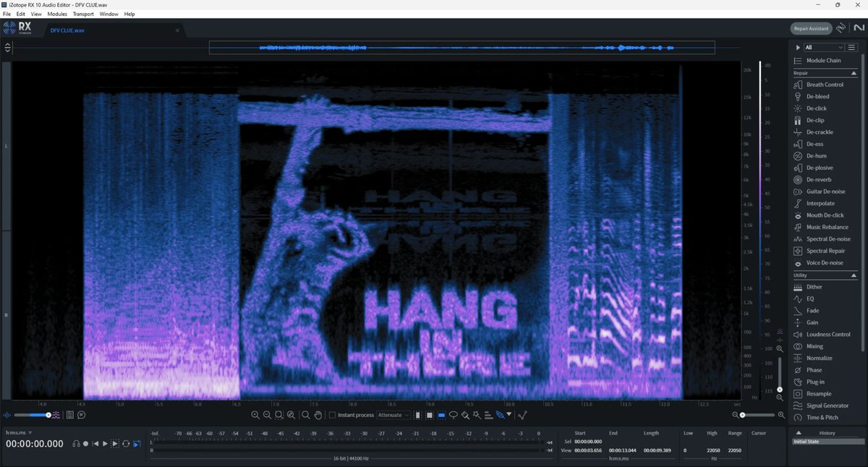This screenshot has height=467, width=868.
Task: Pick the grab hand tool
Action: point(318,415)
